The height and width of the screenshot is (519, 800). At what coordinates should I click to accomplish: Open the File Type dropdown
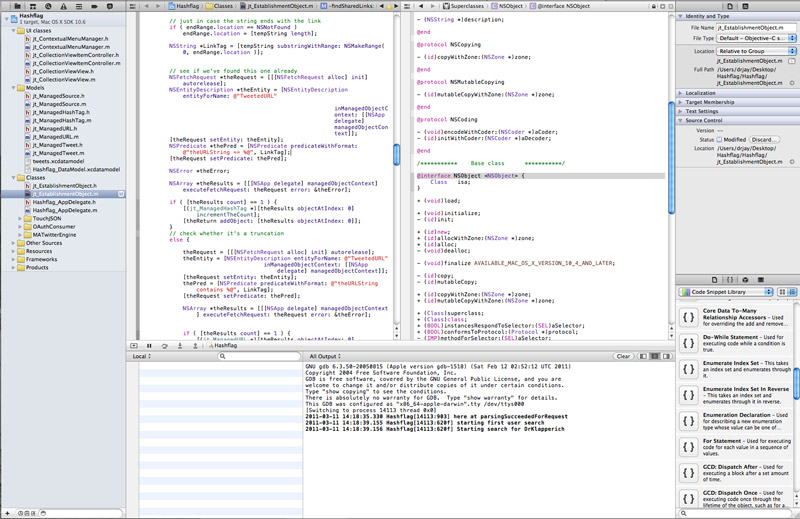click(754, 38)
